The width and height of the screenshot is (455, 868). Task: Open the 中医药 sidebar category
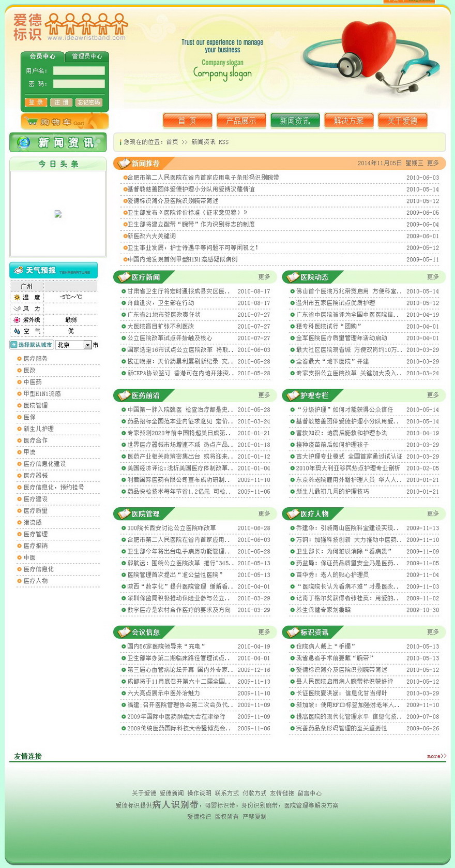(33, 382)
